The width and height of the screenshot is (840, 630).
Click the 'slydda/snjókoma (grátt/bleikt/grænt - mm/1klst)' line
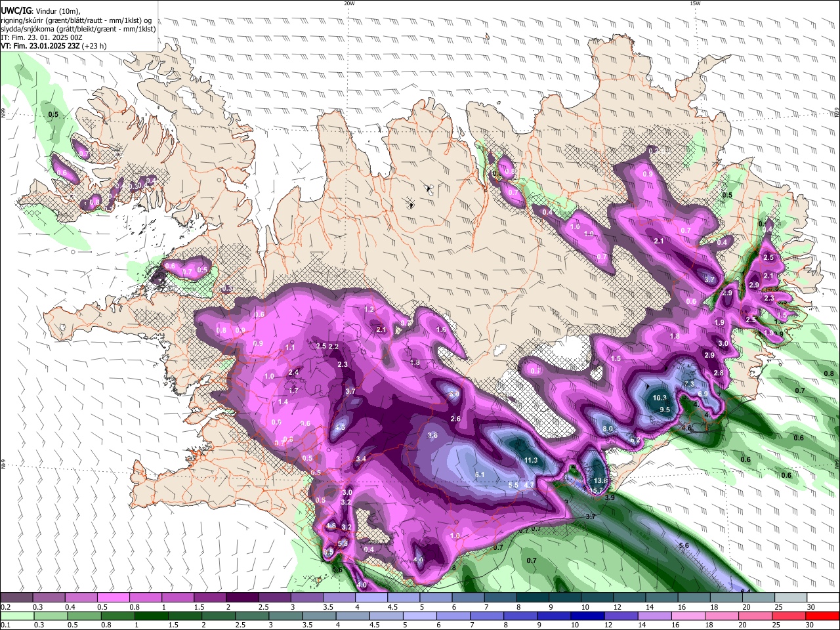click(x=78, y=28)
